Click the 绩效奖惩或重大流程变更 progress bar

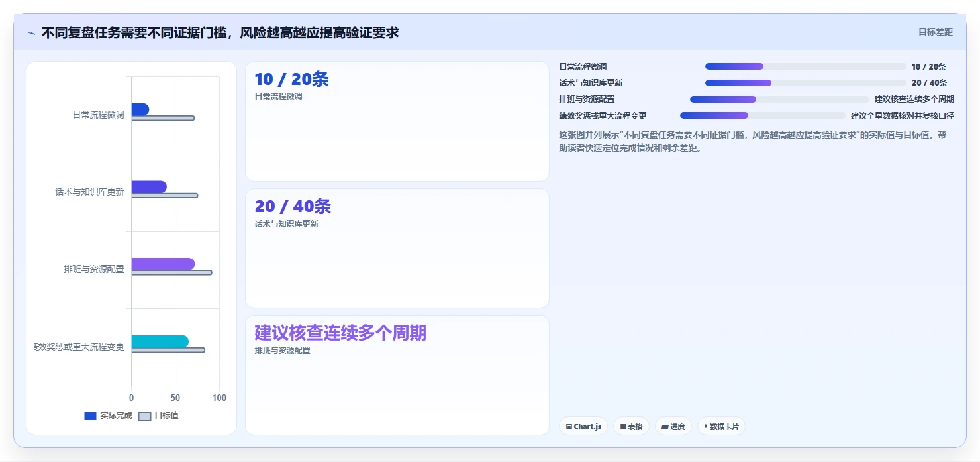pyautogui.click(x=763, y=115)
